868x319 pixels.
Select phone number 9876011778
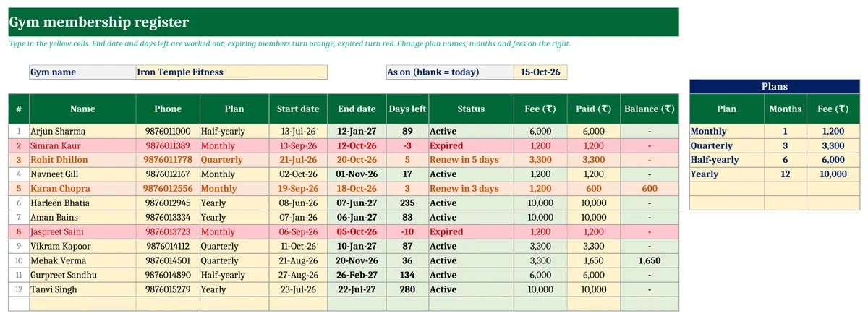(x=168, y=160)
